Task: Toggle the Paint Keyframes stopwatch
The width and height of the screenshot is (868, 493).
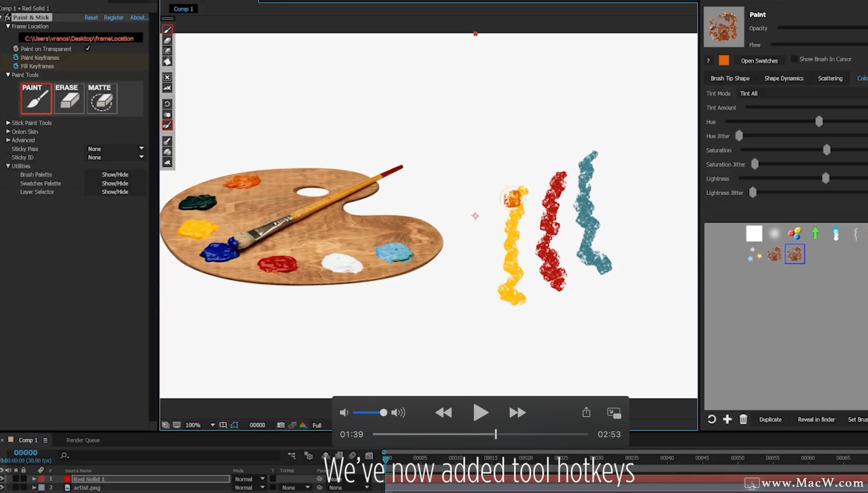Action: click(16, 57)
